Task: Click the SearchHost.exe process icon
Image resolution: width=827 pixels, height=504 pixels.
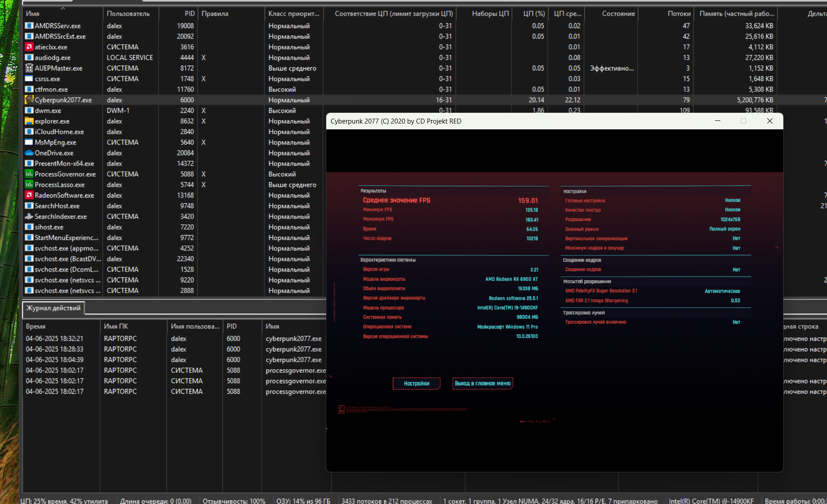Action: click(x=29, y=206)
